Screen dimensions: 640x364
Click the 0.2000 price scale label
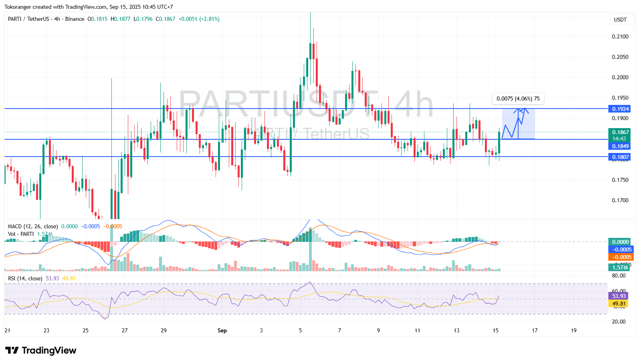[x=620, y=77]
